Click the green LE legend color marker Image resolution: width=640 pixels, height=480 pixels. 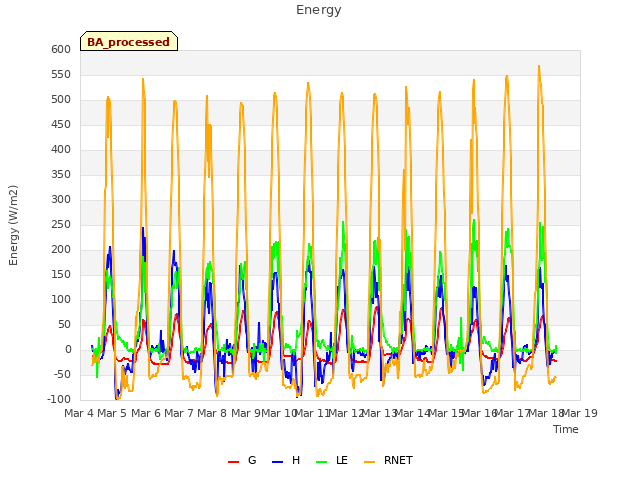pyautogui.click(x=322, y=462)
